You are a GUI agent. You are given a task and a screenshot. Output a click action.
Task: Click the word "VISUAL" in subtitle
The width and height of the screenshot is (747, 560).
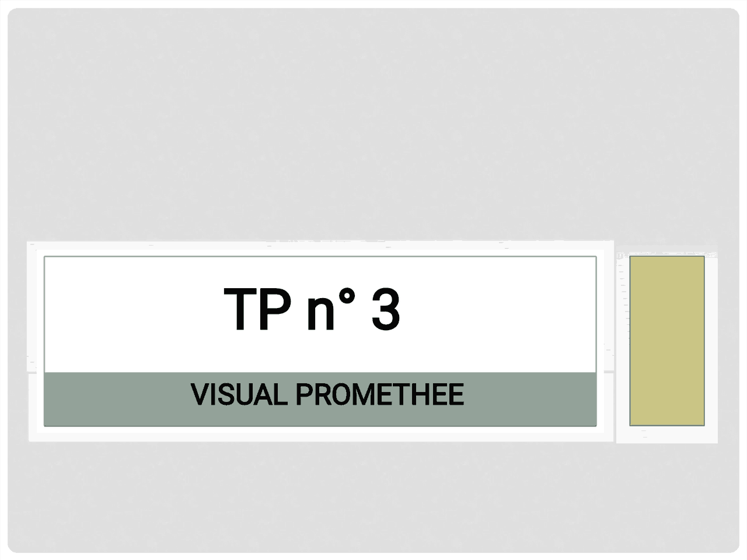[x=239, y=395]
